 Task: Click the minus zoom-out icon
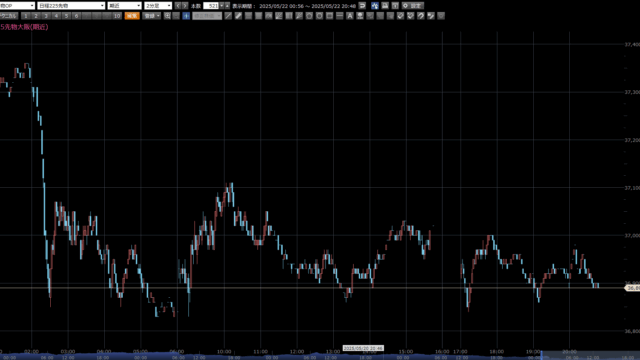tap(176, 16)
